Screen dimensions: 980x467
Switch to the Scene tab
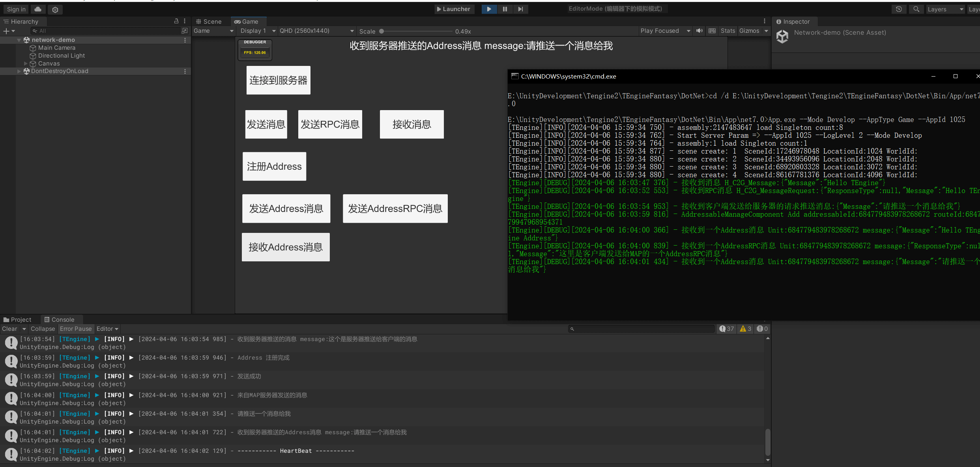(209, 21)
